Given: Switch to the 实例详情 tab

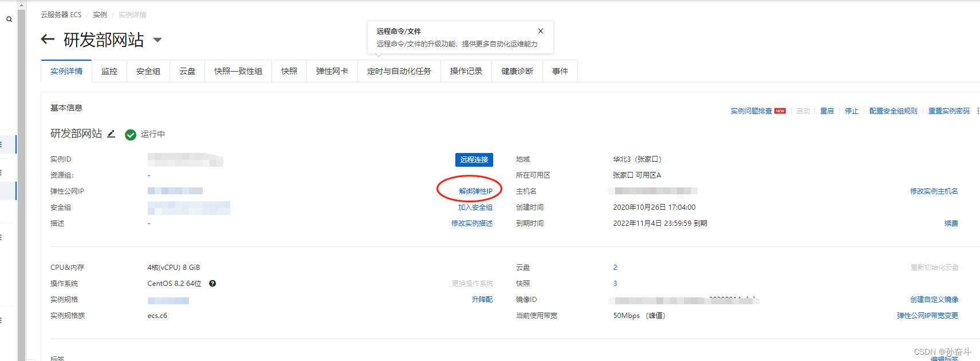Looking at the screenshot, I should pos(66,71).
